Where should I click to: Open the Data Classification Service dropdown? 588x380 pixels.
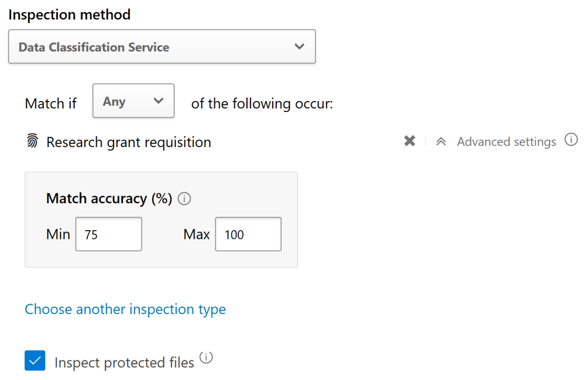(161, 46)
